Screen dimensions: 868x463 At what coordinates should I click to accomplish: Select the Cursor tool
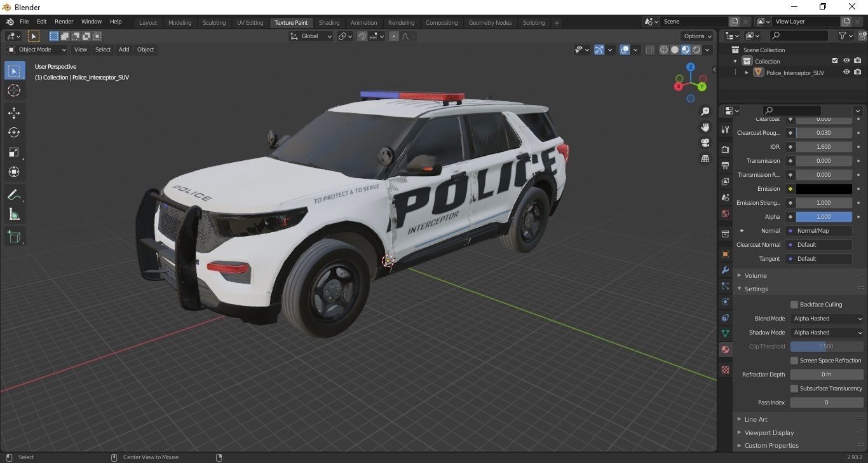click(14, 91)
